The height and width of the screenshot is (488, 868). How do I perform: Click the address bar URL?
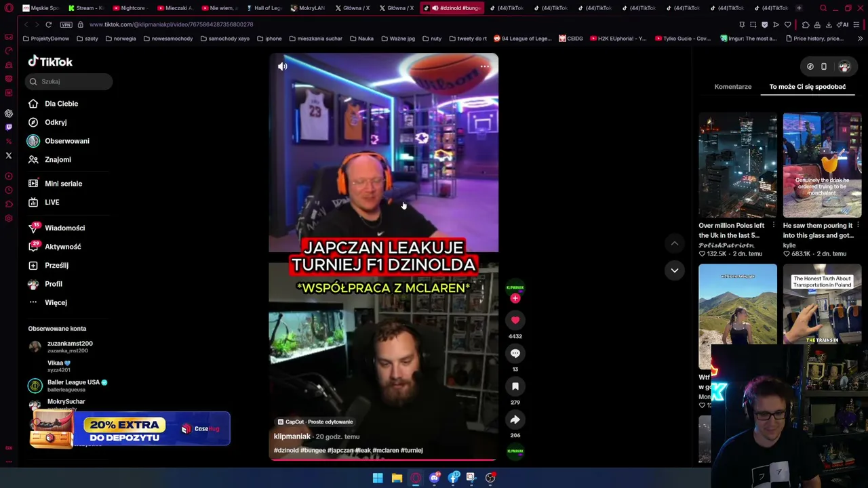click(x=171, y=24)
